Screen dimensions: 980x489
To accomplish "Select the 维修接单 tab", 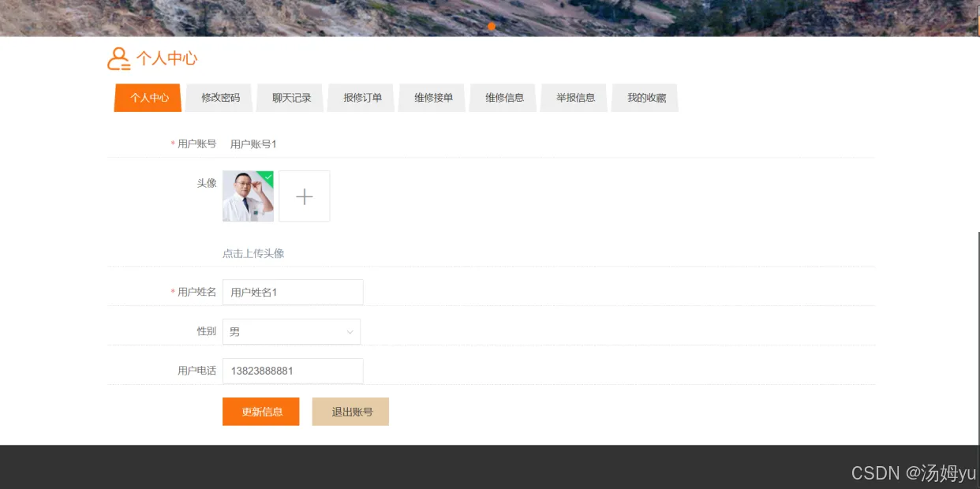I will (433, 98).
